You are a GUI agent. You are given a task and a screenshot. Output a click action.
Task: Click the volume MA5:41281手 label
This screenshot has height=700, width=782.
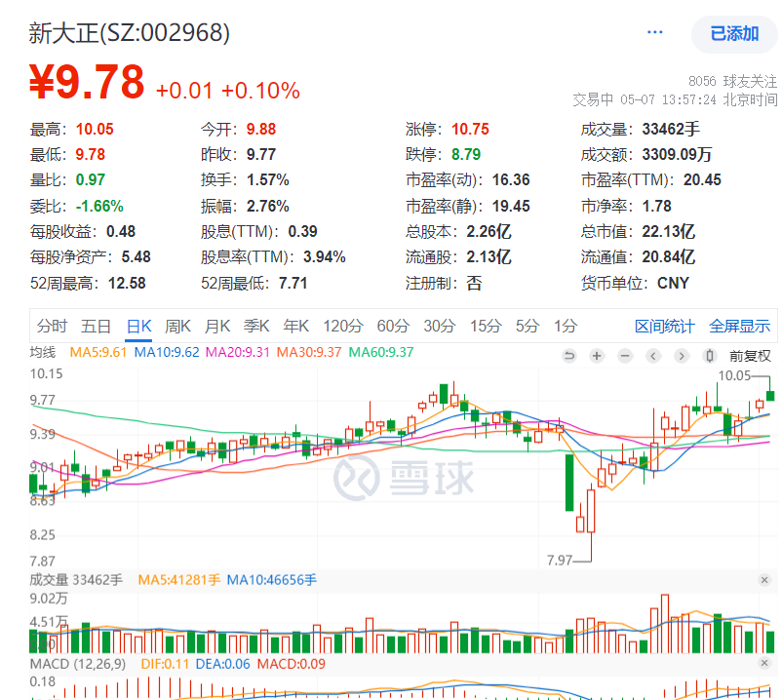[179, 580]
